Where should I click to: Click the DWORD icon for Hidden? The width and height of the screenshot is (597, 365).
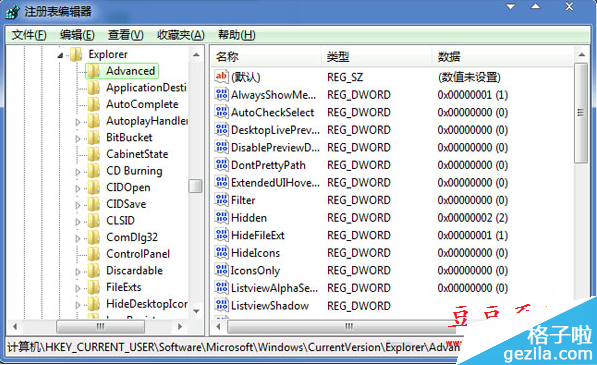[221, 217]
